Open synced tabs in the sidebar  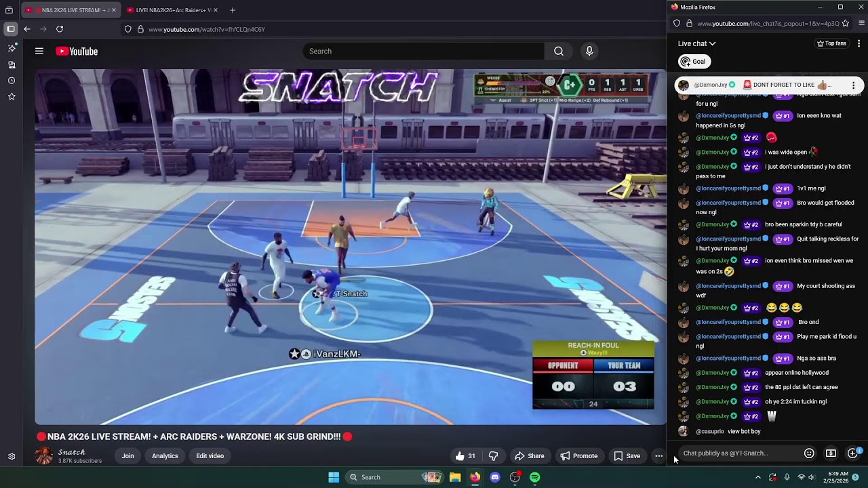coord(12,64)
